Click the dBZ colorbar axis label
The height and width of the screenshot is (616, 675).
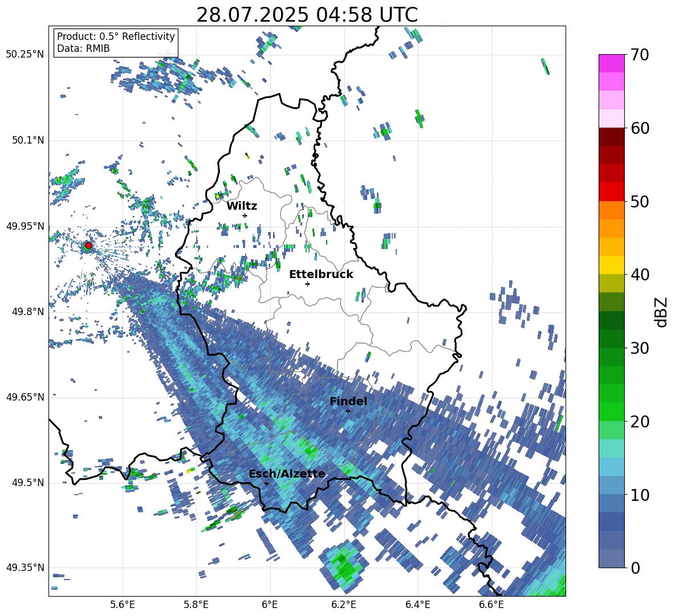661,312
